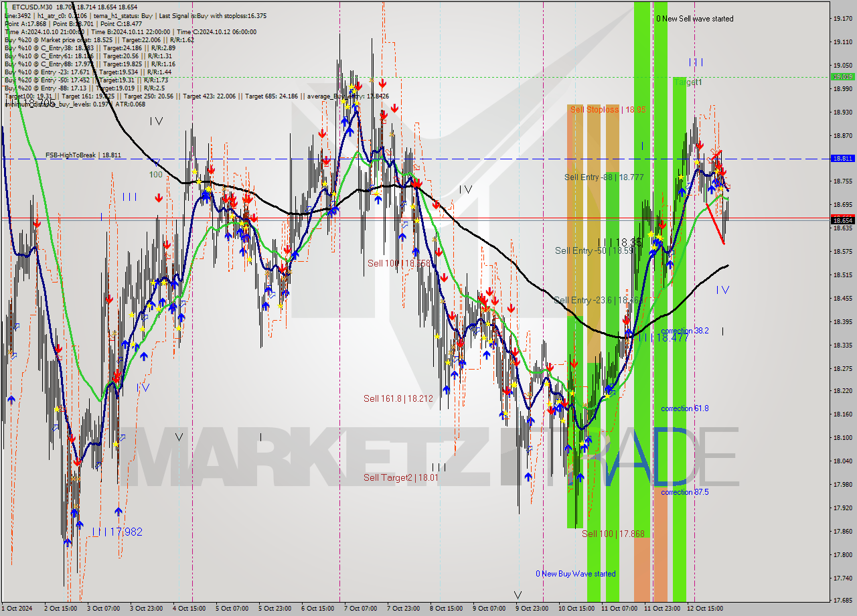Click the '1 Oct 2024' date label
The height and width of the screenshot is (616, 857).
tap(18, 609)
